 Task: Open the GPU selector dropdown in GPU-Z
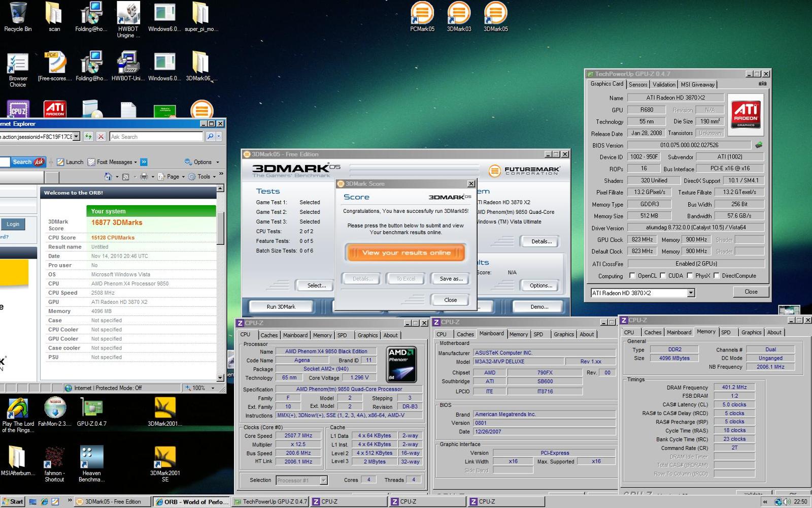pos(691,293)
